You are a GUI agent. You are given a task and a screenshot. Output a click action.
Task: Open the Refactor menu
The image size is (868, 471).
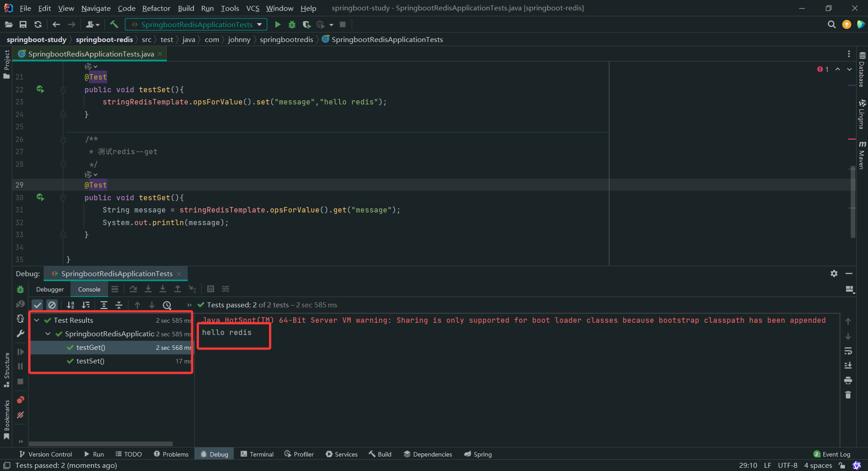(x=156, y=8)
